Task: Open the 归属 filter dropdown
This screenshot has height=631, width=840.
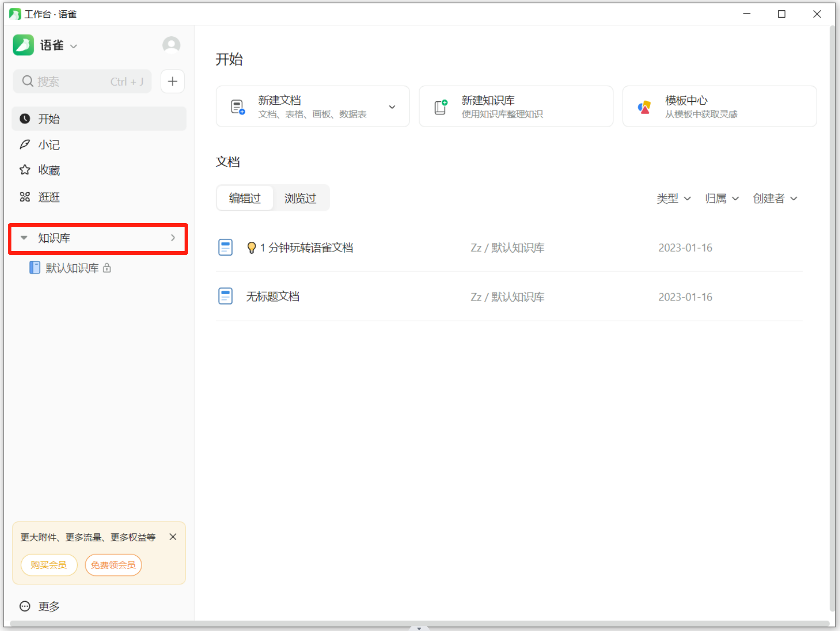Action: coord(722,198)
